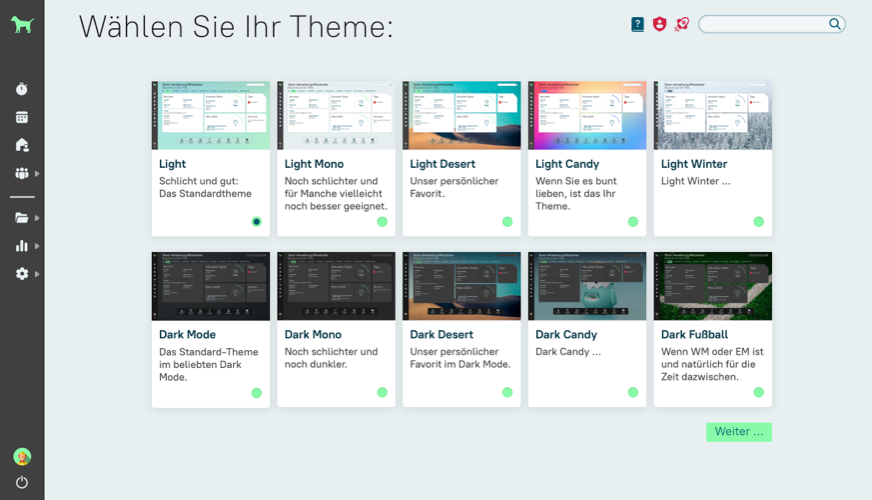
Task: Click the magnifier search icon
Action: (x=835, y=24)
